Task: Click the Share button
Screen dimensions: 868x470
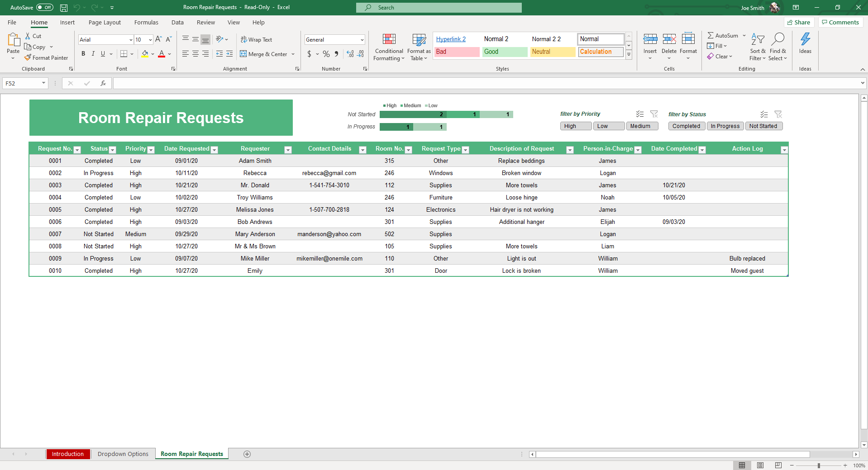Action: 799,22
